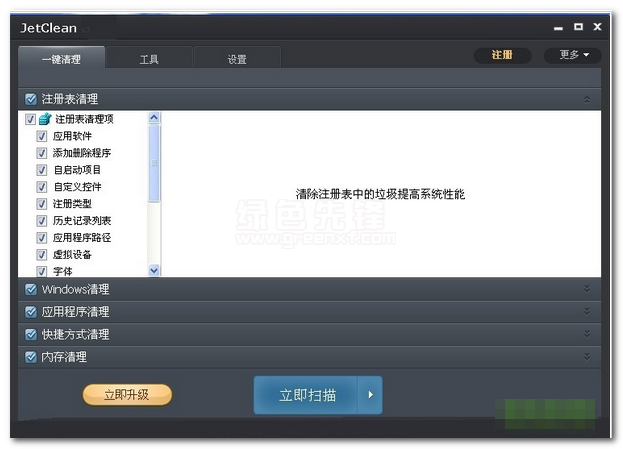
Task: Collapse the 注册表清理 section with chevron
Action: (x=587, y=99)
